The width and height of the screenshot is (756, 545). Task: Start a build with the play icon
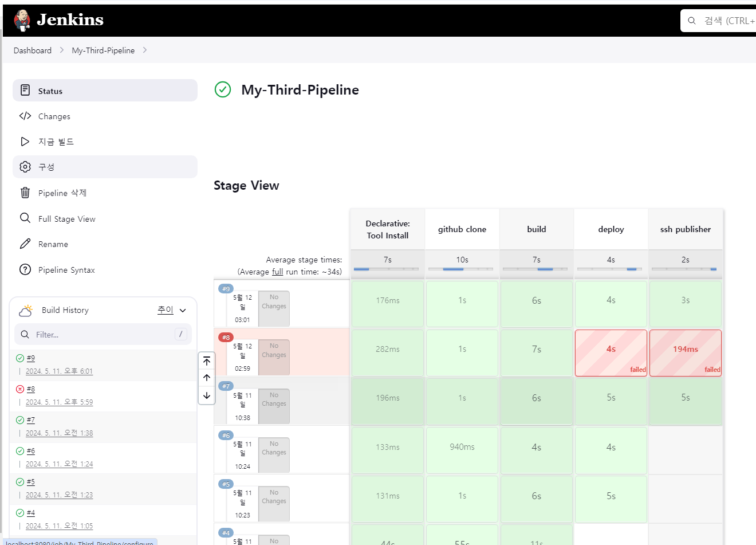click(25, 142)
